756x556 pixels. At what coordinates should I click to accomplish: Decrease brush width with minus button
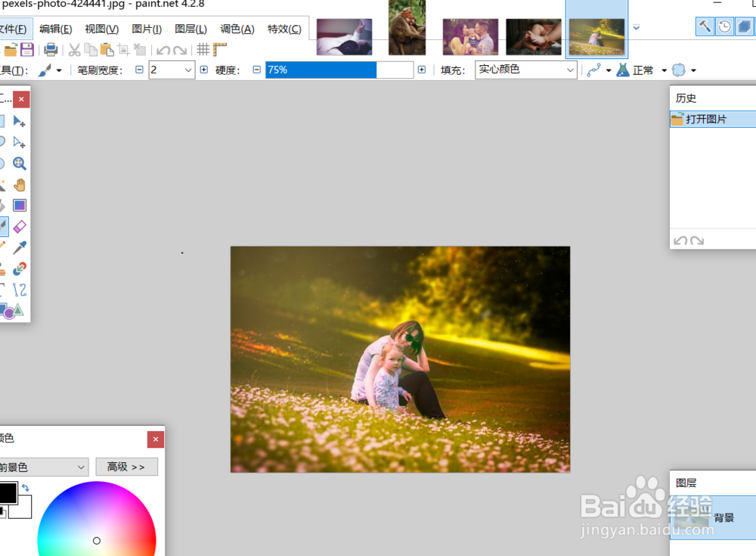tap(139, 70)
